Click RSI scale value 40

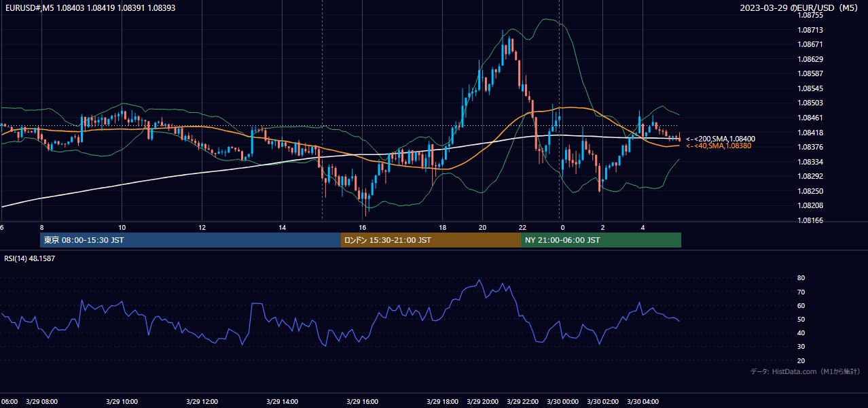[801, 333]
